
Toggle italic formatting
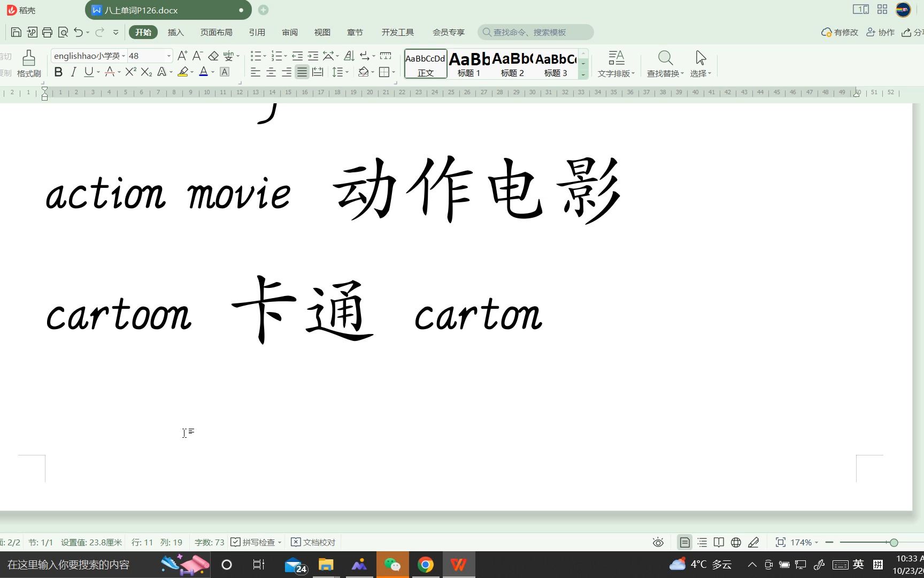pos(74,72)
